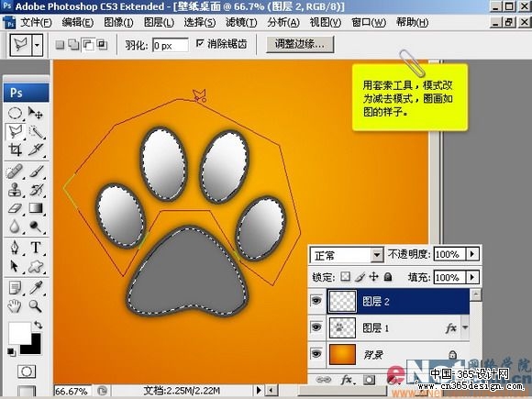The image size is (532, 399).
Task: Open the lasso tool preset picker arrow
Action: pos(38,45)
